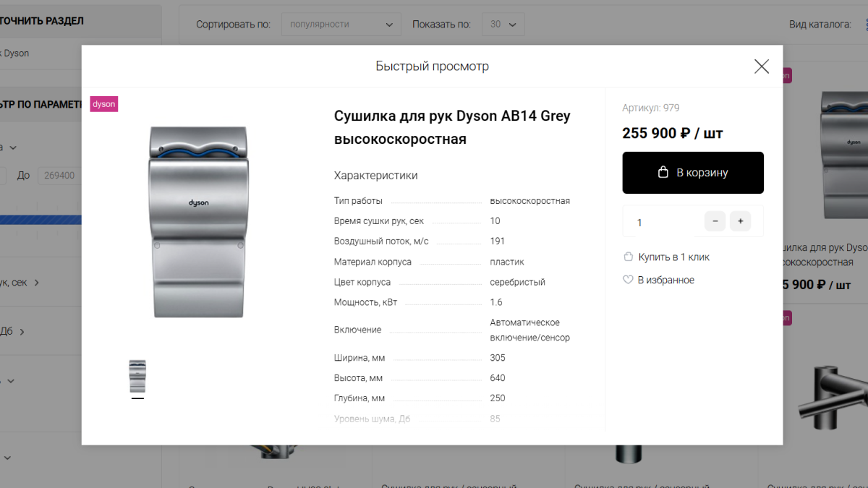The height and width of the screenshot is (488, 868).
Task: Click the catalog view mode icon
Action: tap(865, 25)
